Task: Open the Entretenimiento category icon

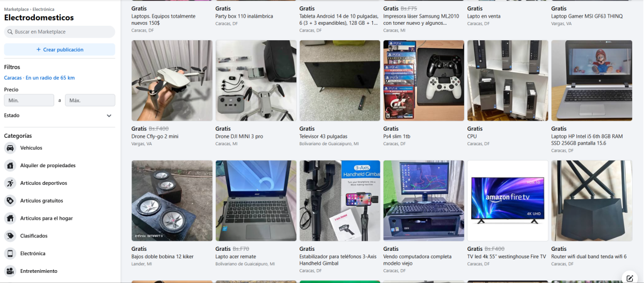Action: click(x=10, y=271)
